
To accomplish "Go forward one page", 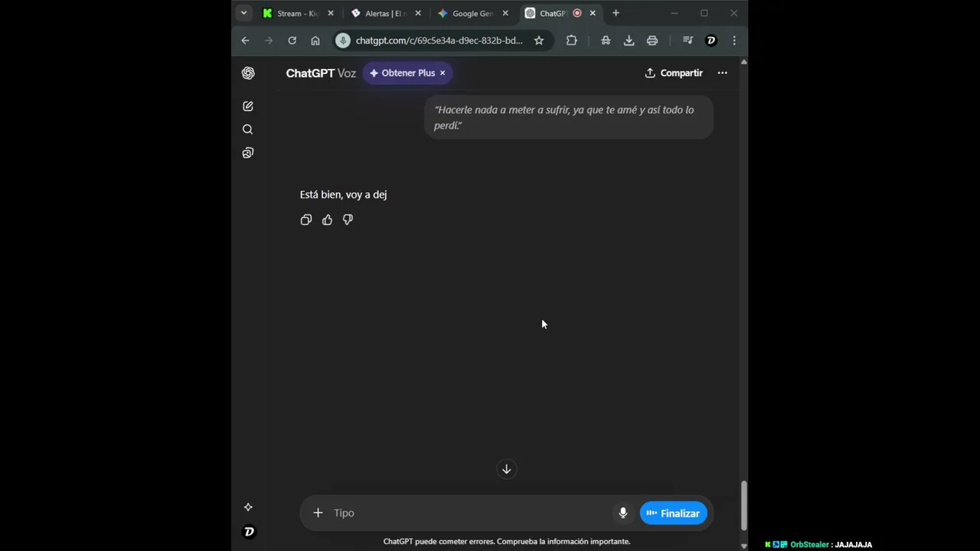I will (269, 41).
